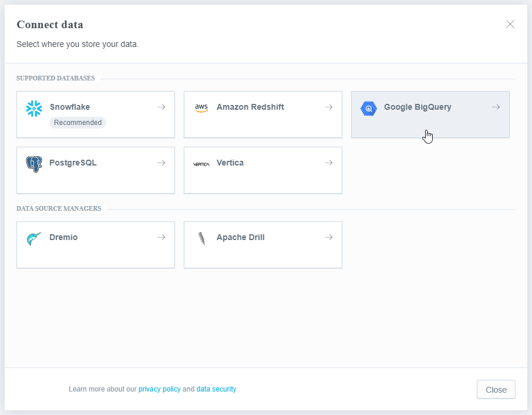Click the Snowflake logo icon
The height and width of the screenshot is (415, 532).
(x=34, y=109)
